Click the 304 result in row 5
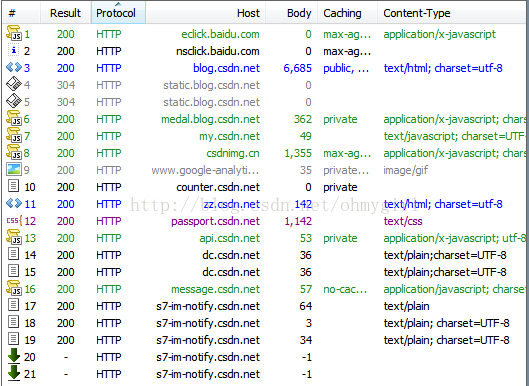Viewport: 529px width, 386px height. coord(66,102)
